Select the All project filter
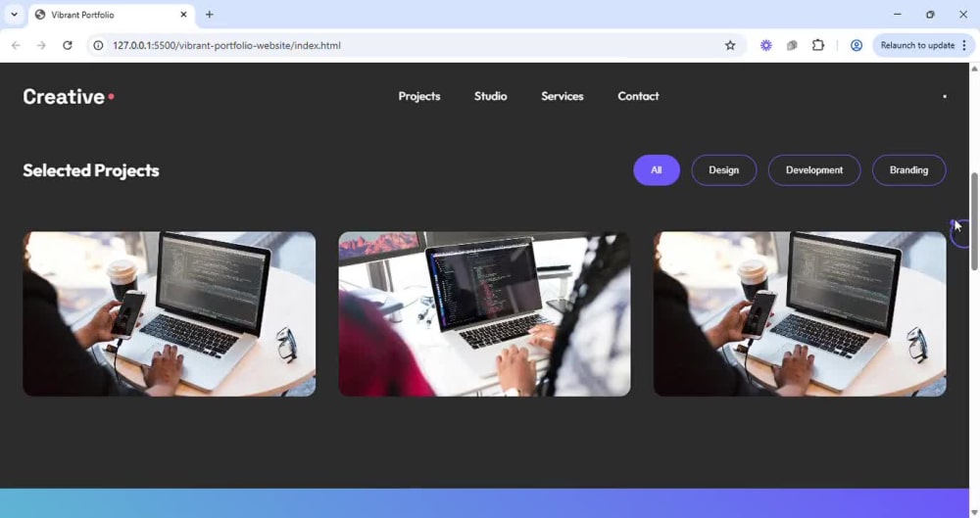980x518 pixels. point(657,170)
